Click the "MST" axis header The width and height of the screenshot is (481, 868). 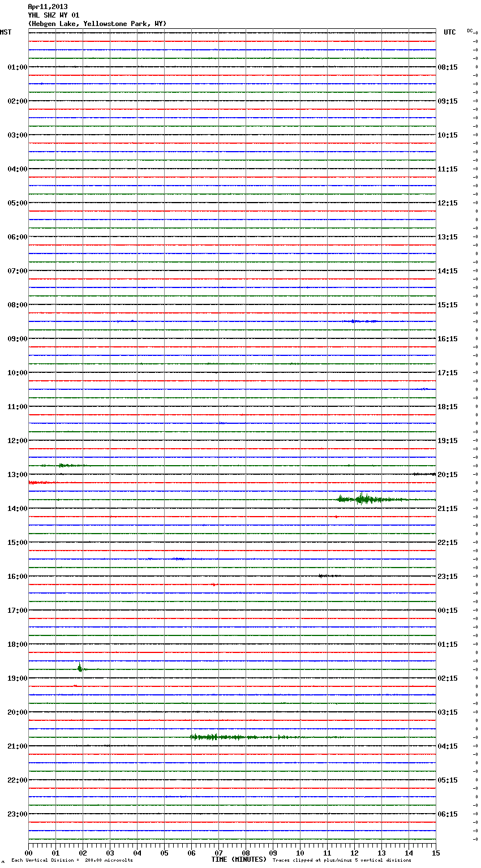6,32
